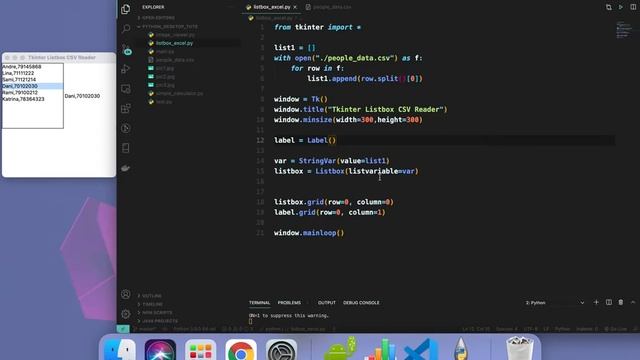Expand the TIMELINE section

click(150, 304)
